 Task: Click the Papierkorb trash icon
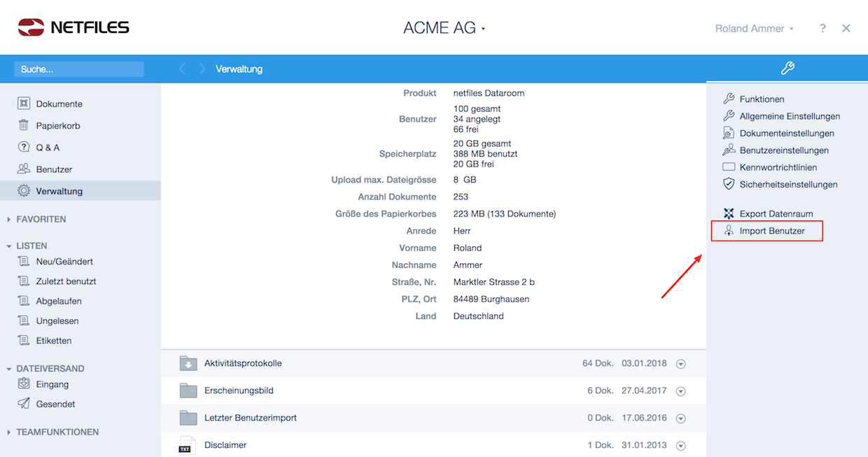click(x=24, y=126)
